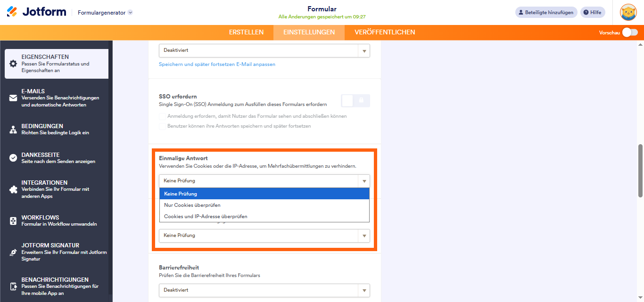Open Bedingungen conditional logic icon
Viewport: 644px width, 302px height.
point(13,130)
